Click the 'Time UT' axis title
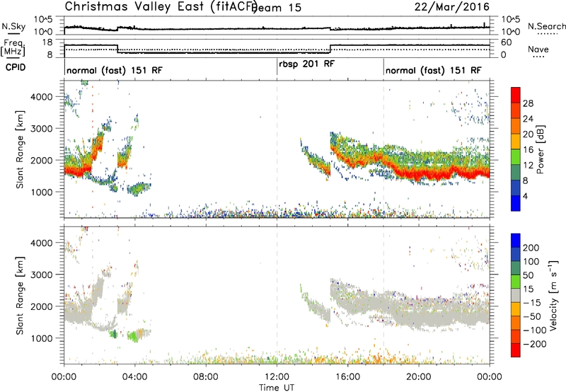 point(277,388)
